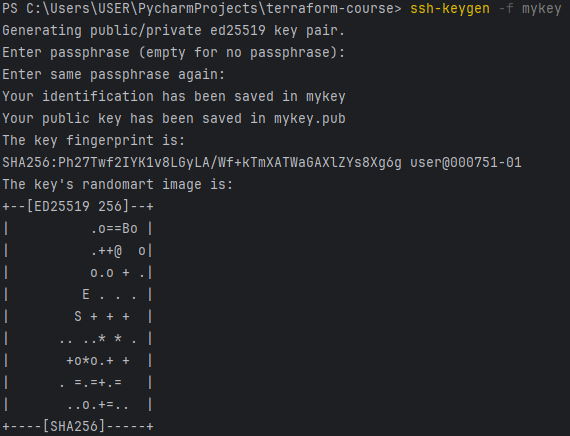
Task: Click the letter E in the randomart
Action: point(86,295)
